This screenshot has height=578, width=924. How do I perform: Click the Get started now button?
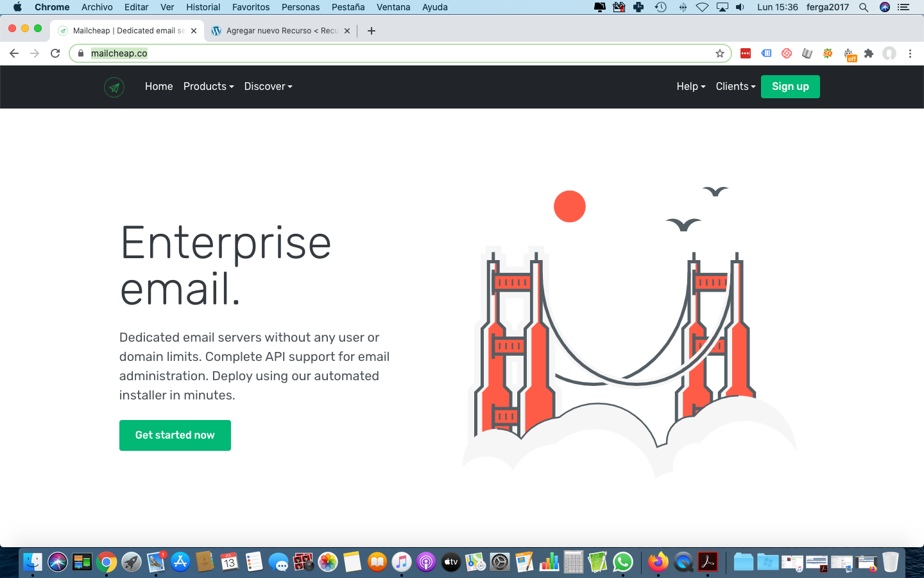click(175, 435)
